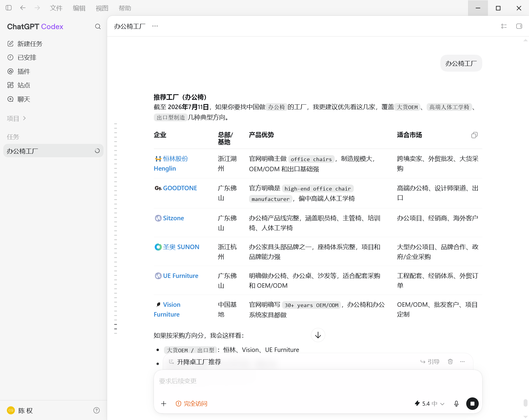
Task: Click the 引导 steer button
Action: pos(430,362)
